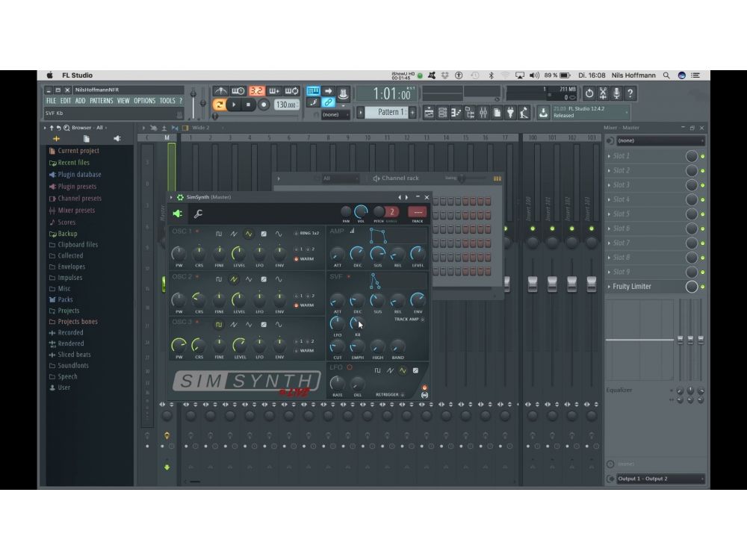747x560 pixels.
Task: Toggle the RING 1x2 switch
Action: click(x=296, y=234)
